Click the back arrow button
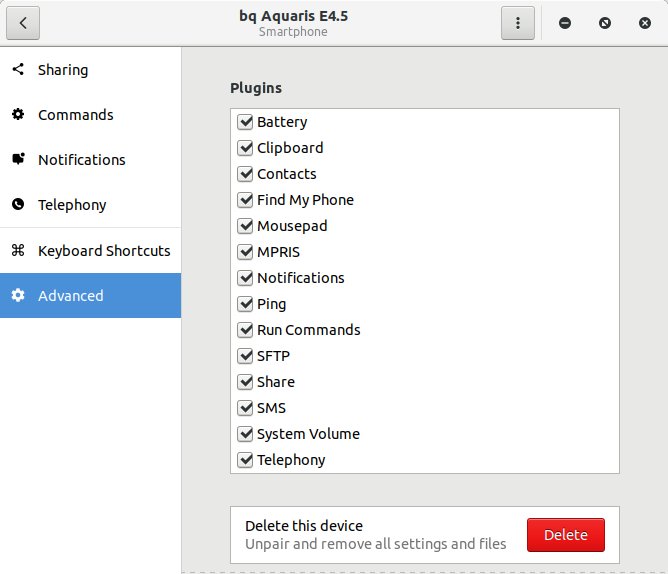 pyautogui.click(x=23, y=23)
